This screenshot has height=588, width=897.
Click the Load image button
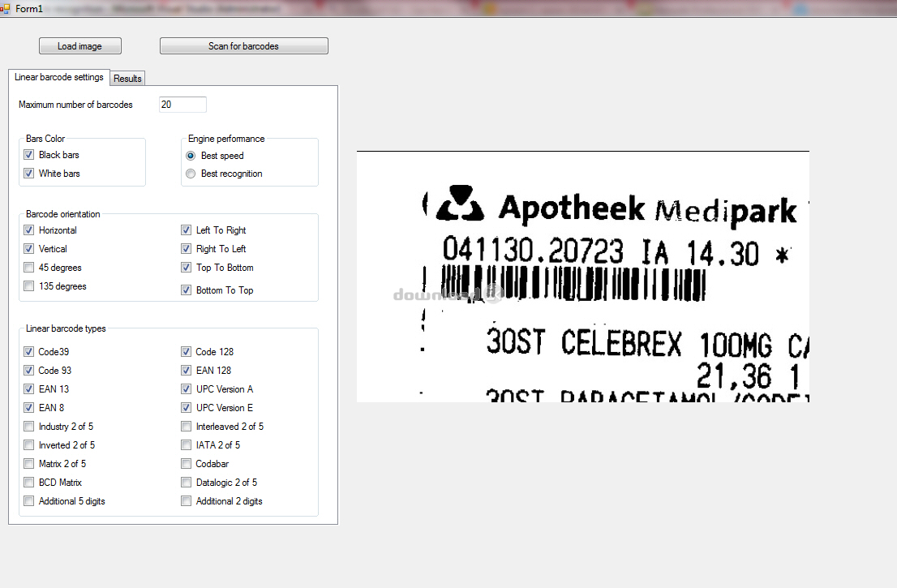(80, 46)
